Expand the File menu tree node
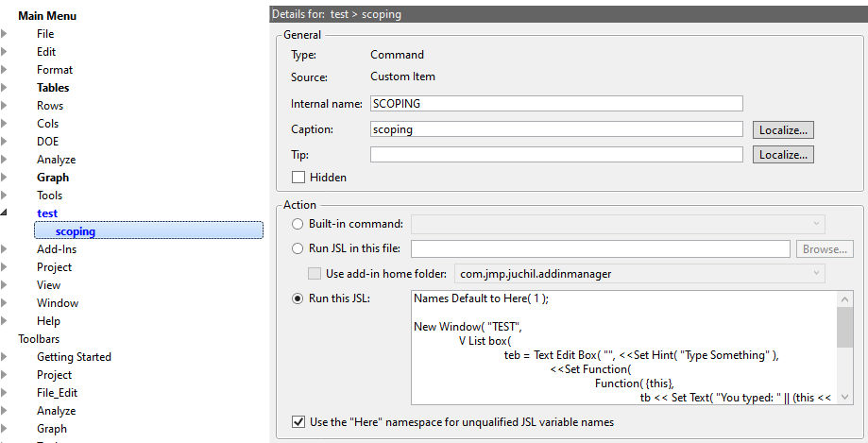This screenshot has width=868, height=443. point(5,34)
